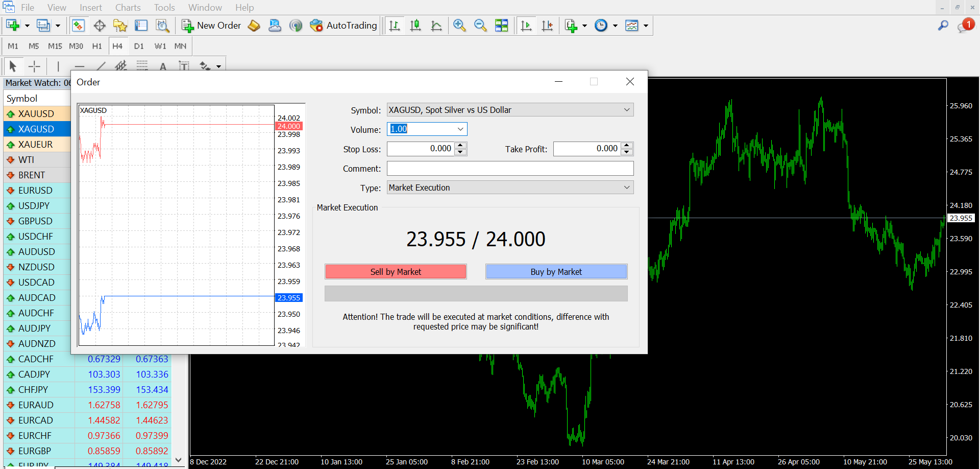
Task: Switch chart to Line Chart mode
Action: (x=436, y=26)
